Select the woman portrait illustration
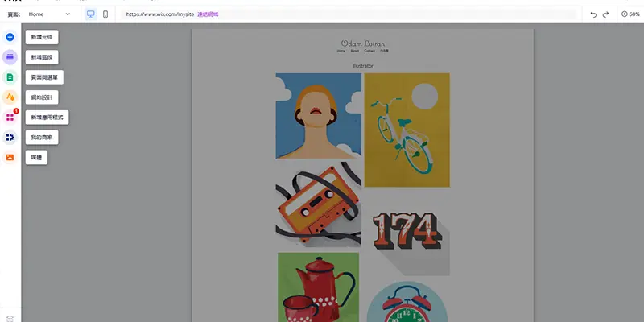The height and width of the screenshot is (322, 644). coord(318,116)
